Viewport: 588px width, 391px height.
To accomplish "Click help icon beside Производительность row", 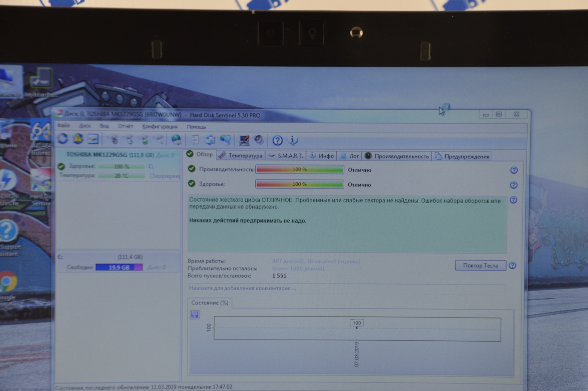I will point(514,170).
